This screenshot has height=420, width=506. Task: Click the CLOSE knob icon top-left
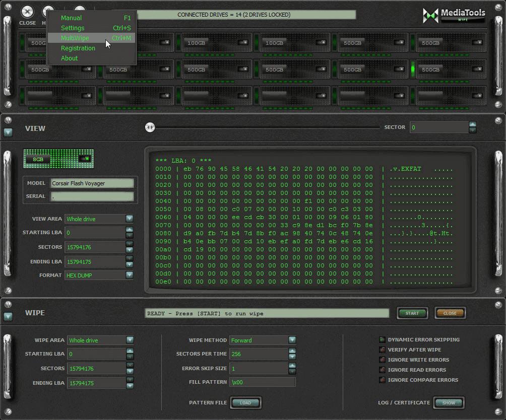(x=27, y=13)
